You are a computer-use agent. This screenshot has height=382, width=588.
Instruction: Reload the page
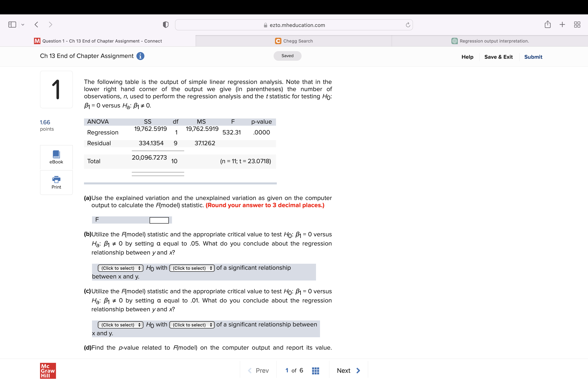click(x=408, y=25)
